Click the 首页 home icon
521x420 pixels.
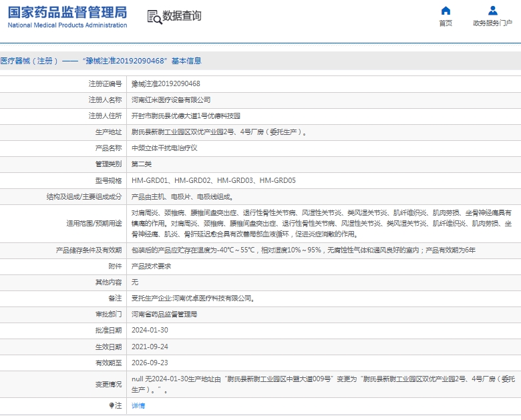446,11
